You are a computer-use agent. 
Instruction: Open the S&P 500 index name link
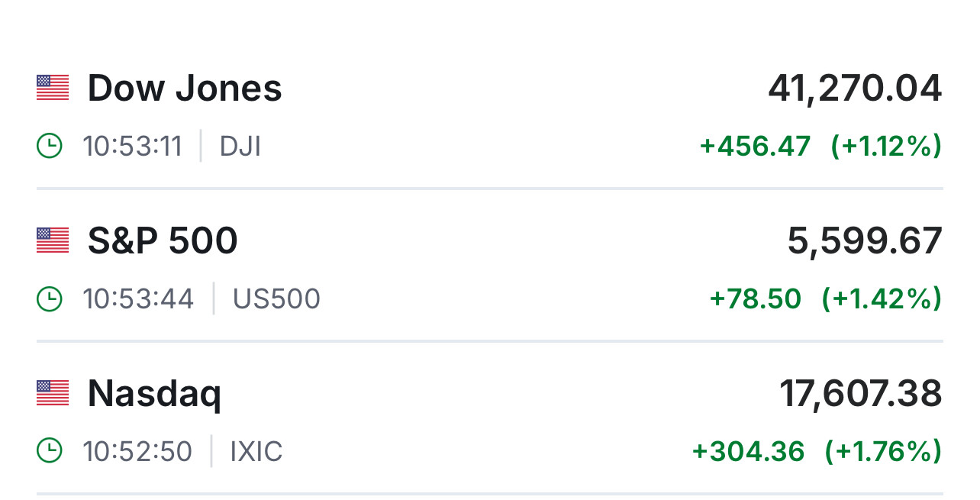click(x=163, y=240)
